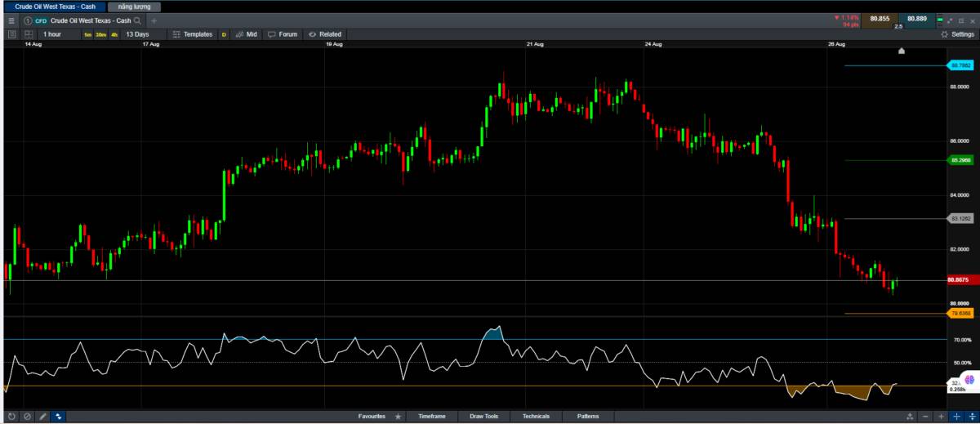This screenshot has width=980, height=424.
Task: Click the search magnifier beside the instrument name
Action: [x=137, y=20]
